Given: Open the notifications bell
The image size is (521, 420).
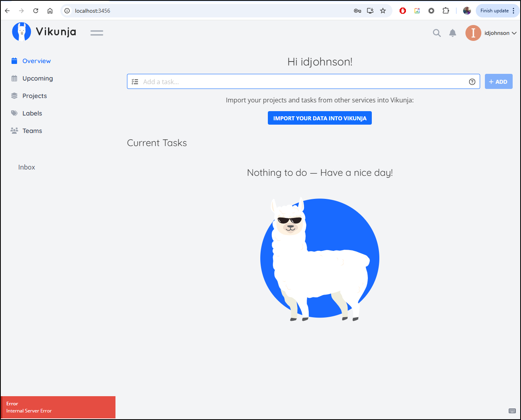Looking at the screenshot, I should pyautogui.click(x=453, y=33).
